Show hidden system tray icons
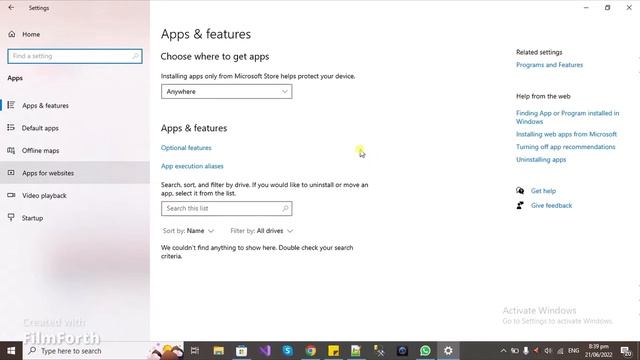 click(x=503, y=351)
